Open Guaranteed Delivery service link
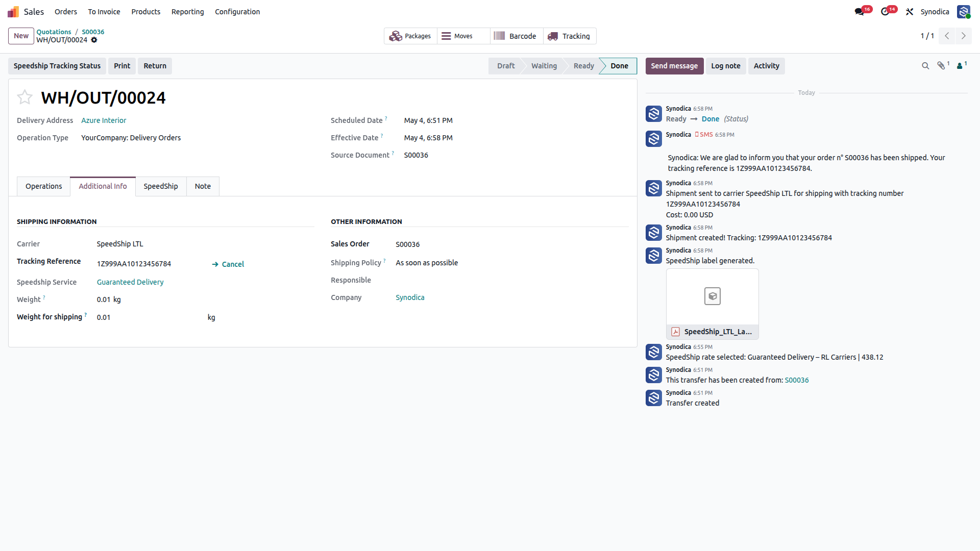Image resolution: width=980 pixels, height=551 pixels. (x=130, y=282)
